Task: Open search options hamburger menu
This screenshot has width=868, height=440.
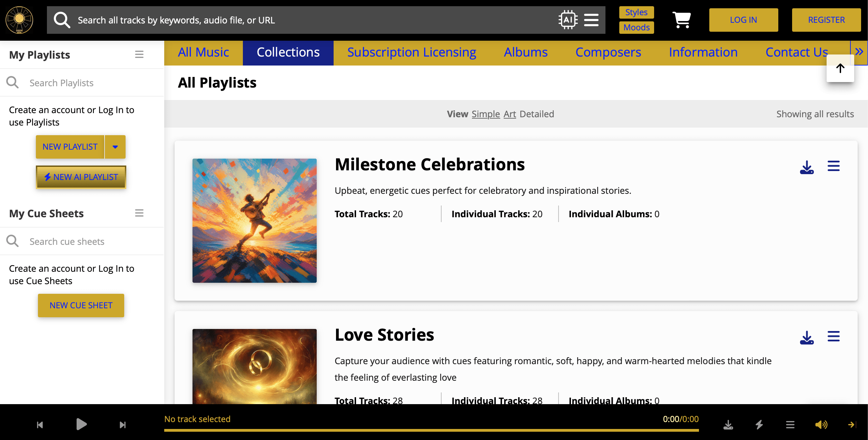Action: 591,20
